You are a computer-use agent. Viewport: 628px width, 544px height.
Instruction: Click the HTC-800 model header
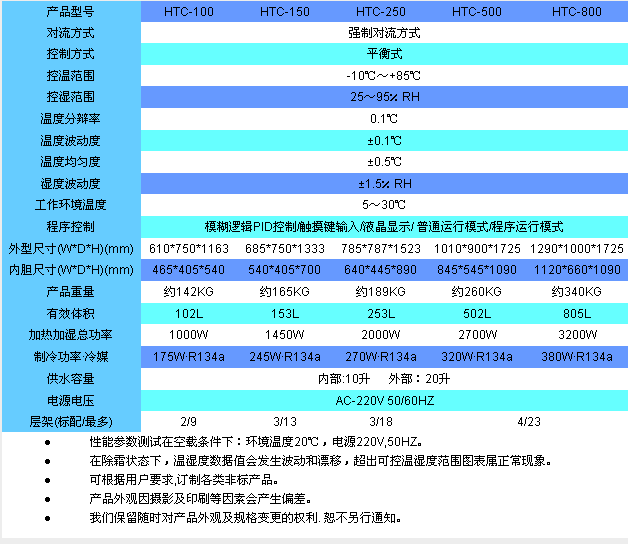(577, 11)
